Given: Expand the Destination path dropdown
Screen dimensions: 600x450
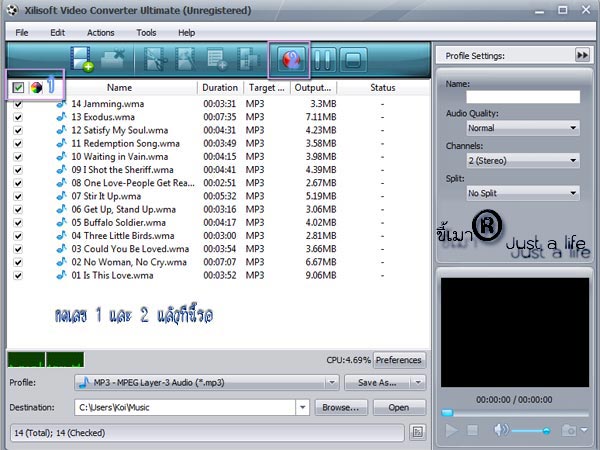Looking at the screenshot, I should 302,407.
